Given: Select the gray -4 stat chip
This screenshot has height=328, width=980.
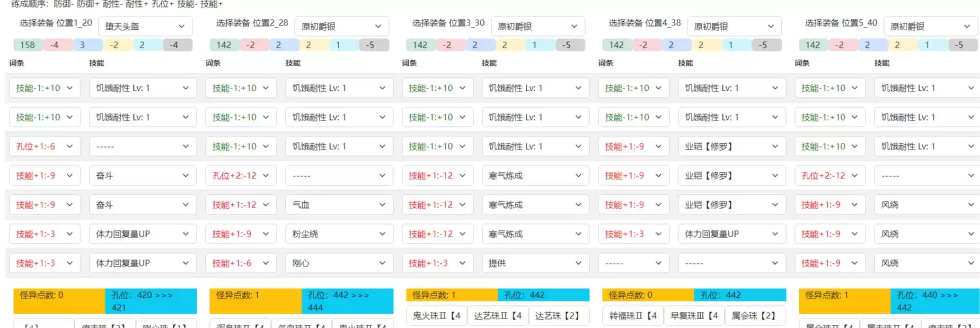Looking at the screenshot, I should pyautogui.click(x=174, y=45).
